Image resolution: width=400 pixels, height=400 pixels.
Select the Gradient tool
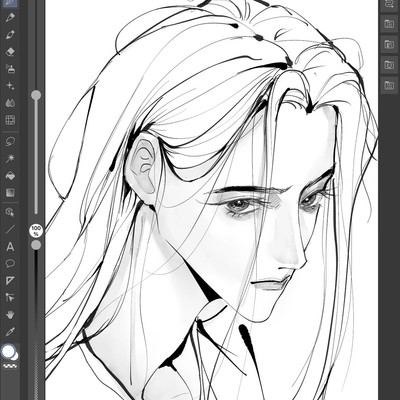pos(10,192)
